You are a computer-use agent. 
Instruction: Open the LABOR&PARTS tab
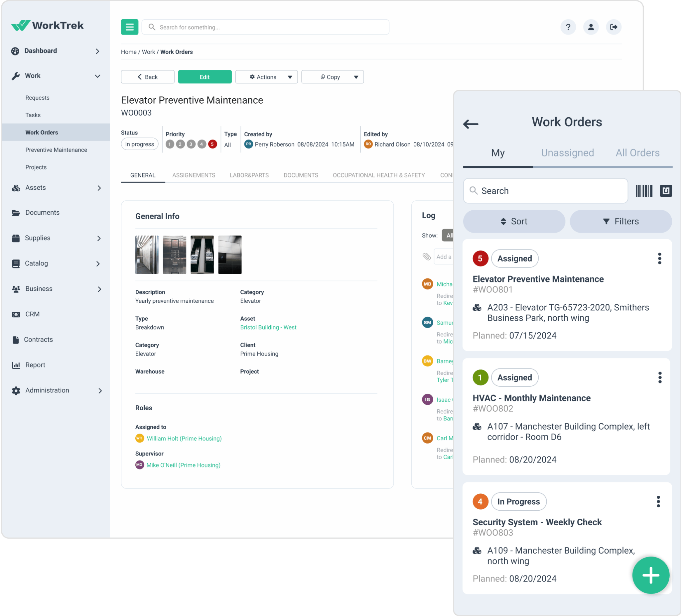[x=249, y=175]
